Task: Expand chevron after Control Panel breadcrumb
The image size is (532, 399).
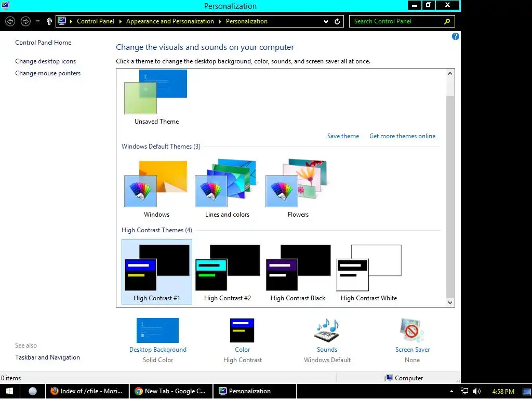Action: pyautogui.click(x=121, y=21)
